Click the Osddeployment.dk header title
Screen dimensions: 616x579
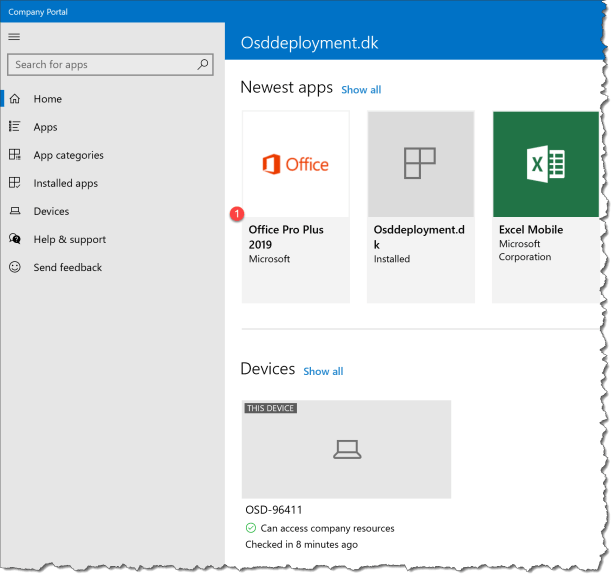tap(309, 43)
